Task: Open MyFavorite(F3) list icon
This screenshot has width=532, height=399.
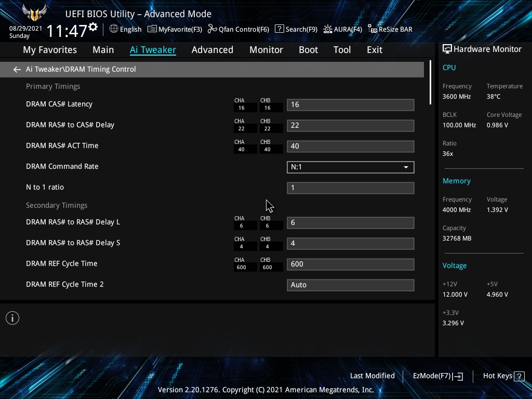Action: tap(152, 29)
